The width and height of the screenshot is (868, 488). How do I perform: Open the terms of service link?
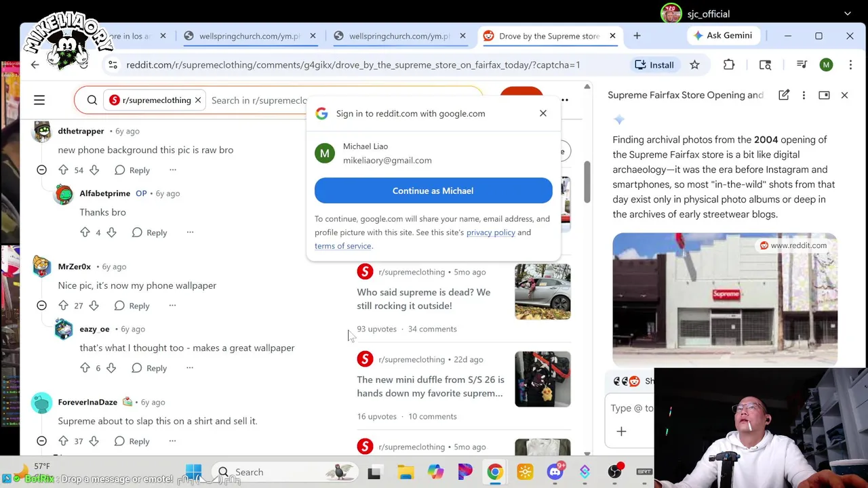pyautogui.click(x=342, y=246)
